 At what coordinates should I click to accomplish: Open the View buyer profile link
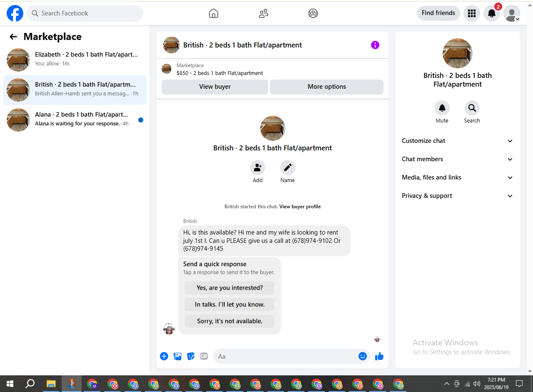pos(300,207)
